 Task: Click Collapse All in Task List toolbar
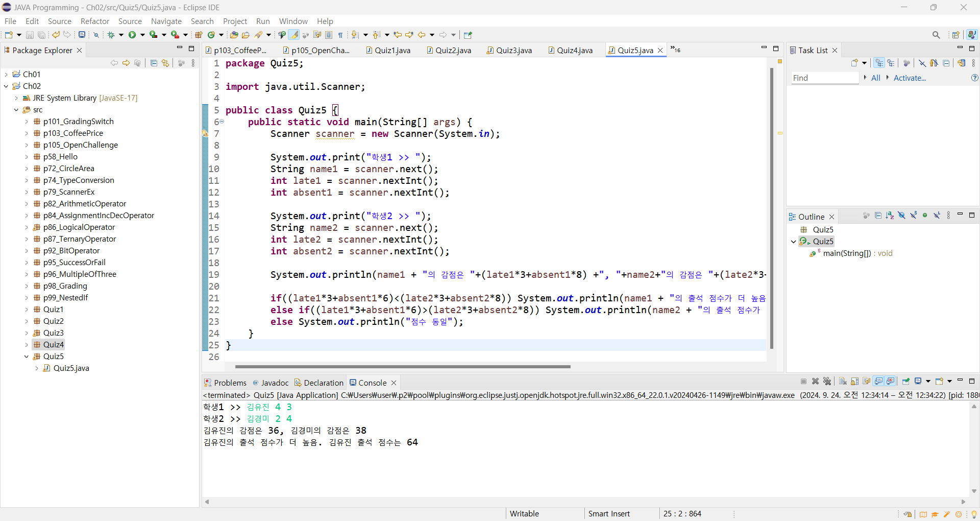tap(946, 63)
